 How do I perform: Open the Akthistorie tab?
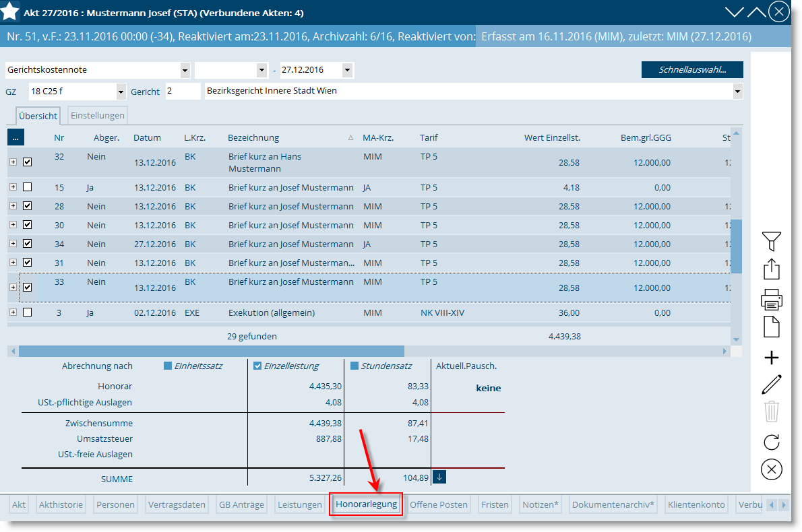click(61, 504)
